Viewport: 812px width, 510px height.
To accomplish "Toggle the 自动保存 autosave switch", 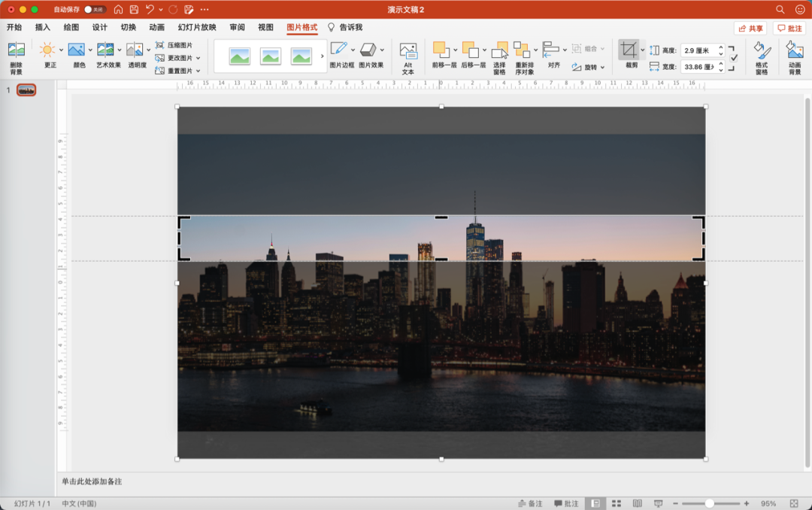I will click(x=95, y=9).
